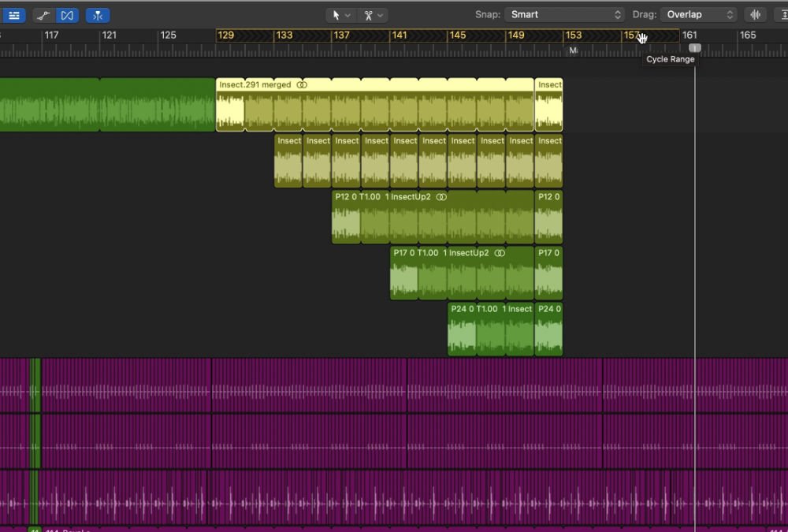Select the wrench-shaped Flex editing icon
788x532 pixels.
(x=43, y=15)
